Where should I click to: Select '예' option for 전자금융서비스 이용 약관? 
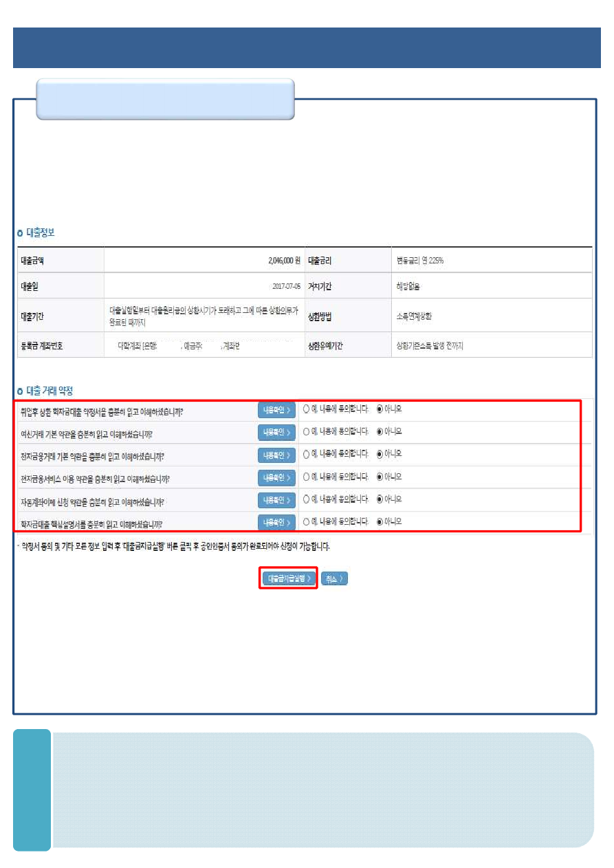click(x=307, y=477)
